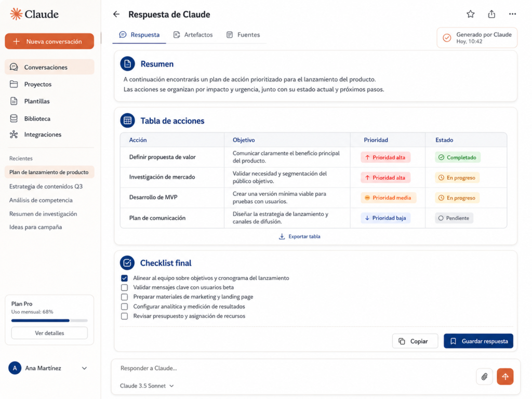Click the monthly usage progress bar
532x399 pixels.
49,320
